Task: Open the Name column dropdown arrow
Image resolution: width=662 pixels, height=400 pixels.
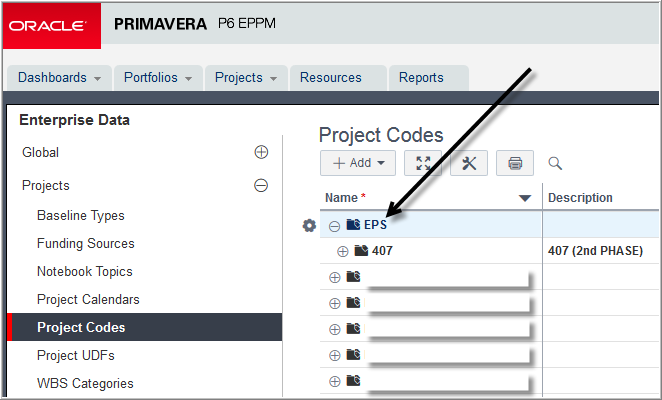Action: pos(525,198)
